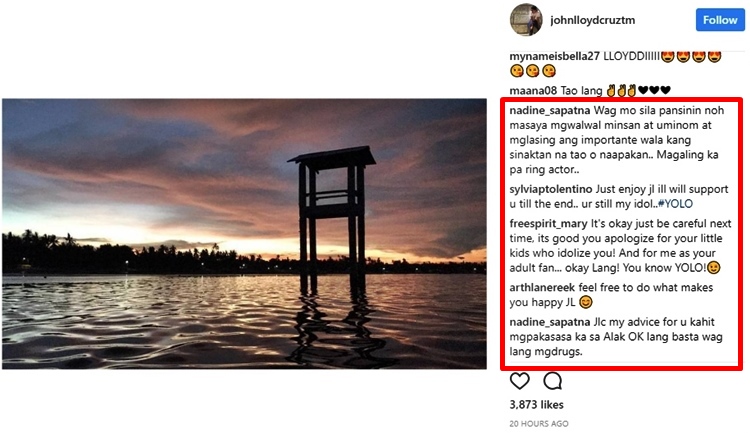750x433 pixels.
Task: Open mynameisbella27's profile link
Action: pyautogui.click(x=554, y=55)
